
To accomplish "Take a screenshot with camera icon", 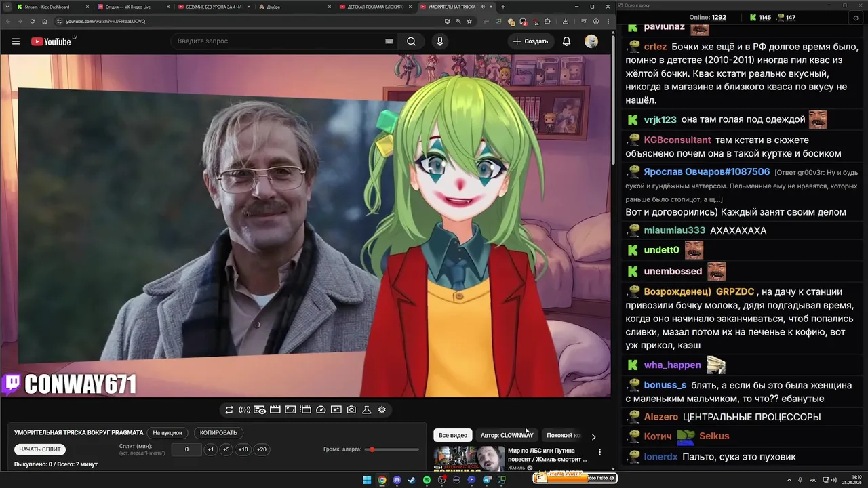I will (x=351, y=409).
